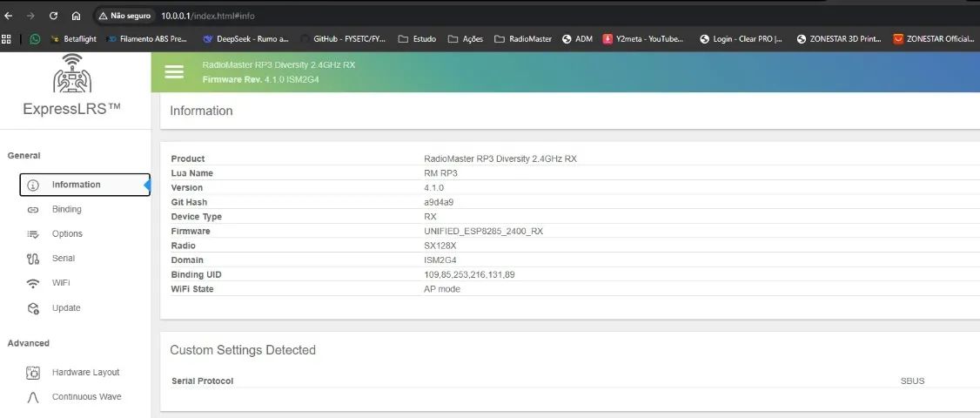
Task: Open the Serial menu item
Action: coord(64,259)
